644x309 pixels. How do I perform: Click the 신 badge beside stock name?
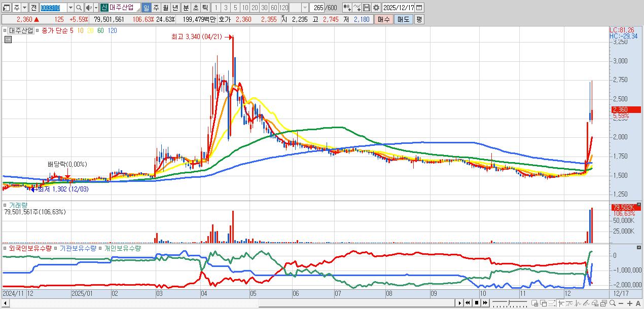[x=104, y=8]
